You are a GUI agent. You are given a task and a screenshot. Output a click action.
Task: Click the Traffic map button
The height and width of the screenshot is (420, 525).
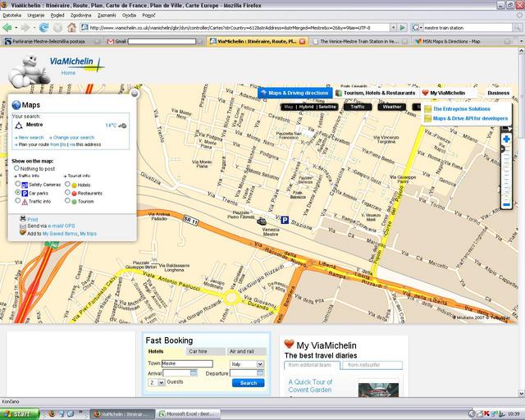pos(358,107)
